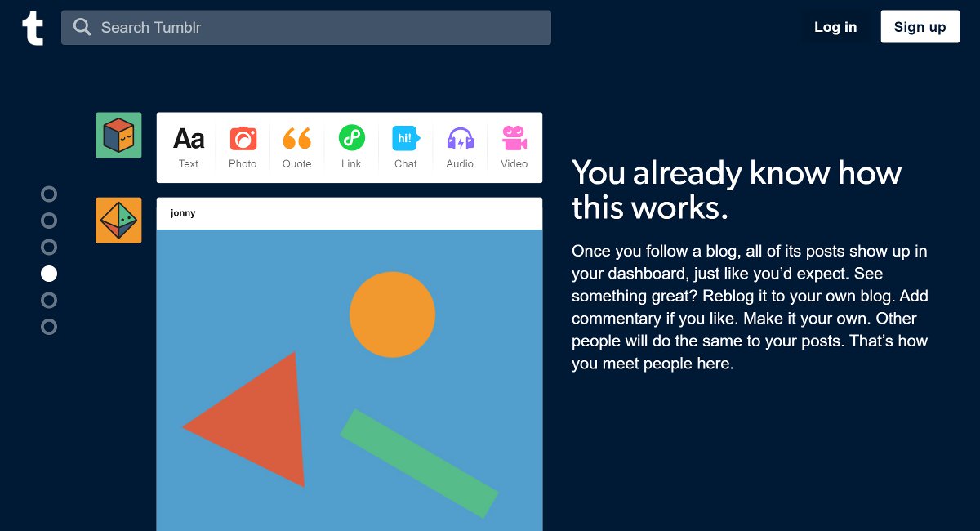Open the jonny blog name link
The height and width of the screenshot is (531, 980).
[183, 213]
